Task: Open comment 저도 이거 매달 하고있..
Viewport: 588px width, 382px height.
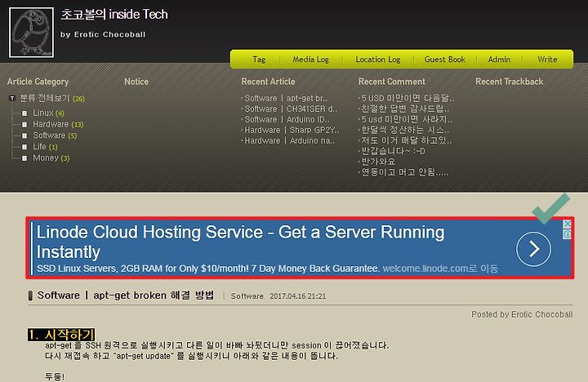Action: click(407, 140)
